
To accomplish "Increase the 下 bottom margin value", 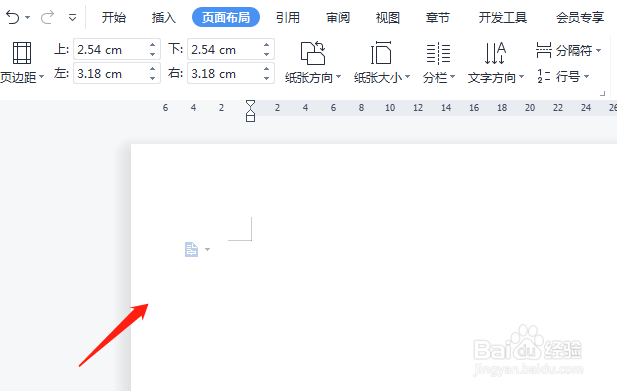I will coord(266,45).
